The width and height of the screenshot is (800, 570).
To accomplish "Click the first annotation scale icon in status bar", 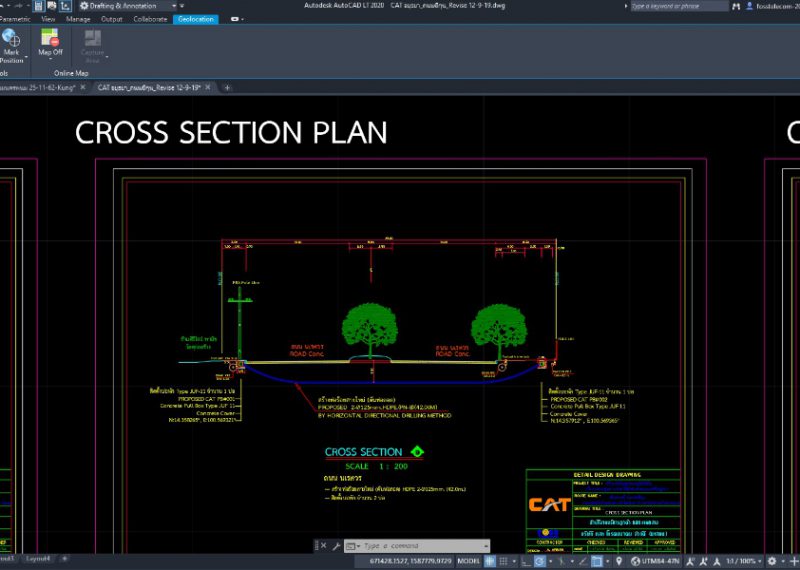I will click(690, 561).
